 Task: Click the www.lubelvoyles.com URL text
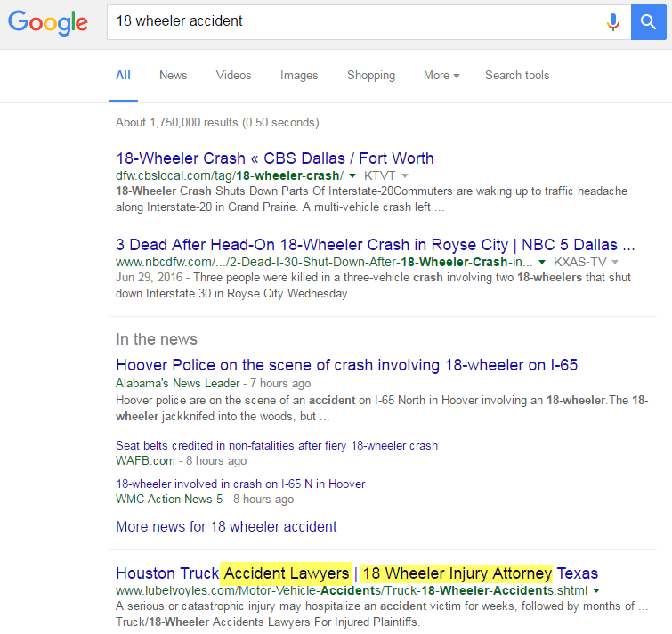(x=352, y=590)
